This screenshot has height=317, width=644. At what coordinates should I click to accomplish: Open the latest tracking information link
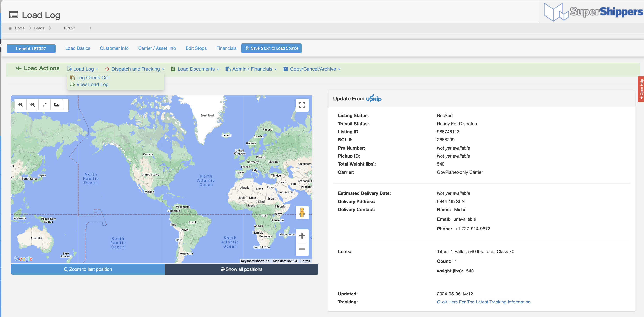tap(484, 302)
